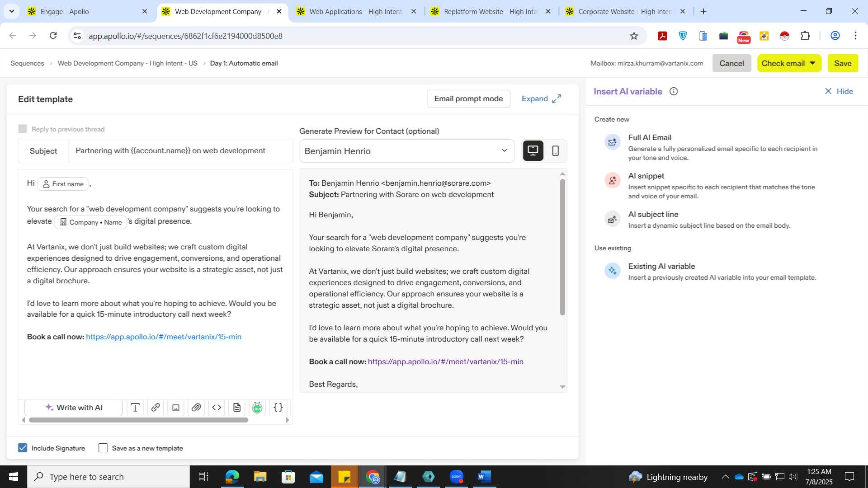Open File Explorer from the taskbar
The height and width of the screenshot is (488, 868).
[260, 477]
